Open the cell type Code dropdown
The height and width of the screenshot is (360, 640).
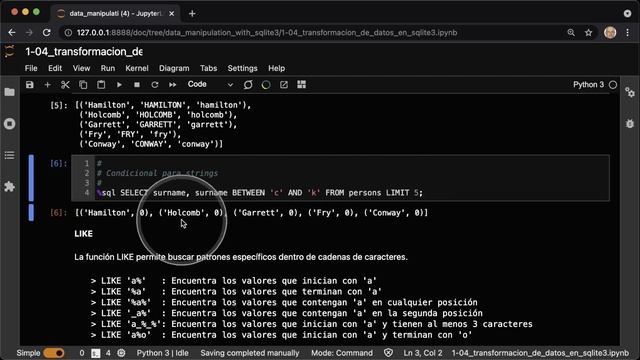[210, 84]
